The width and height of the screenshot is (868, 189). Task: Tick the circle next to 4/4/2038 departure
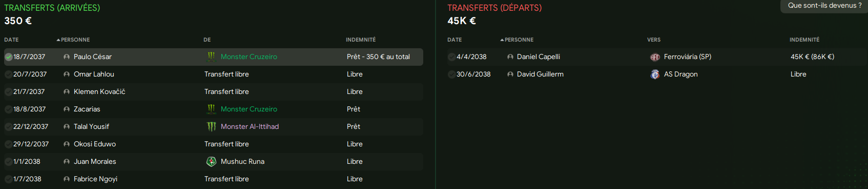pos(452,57)
